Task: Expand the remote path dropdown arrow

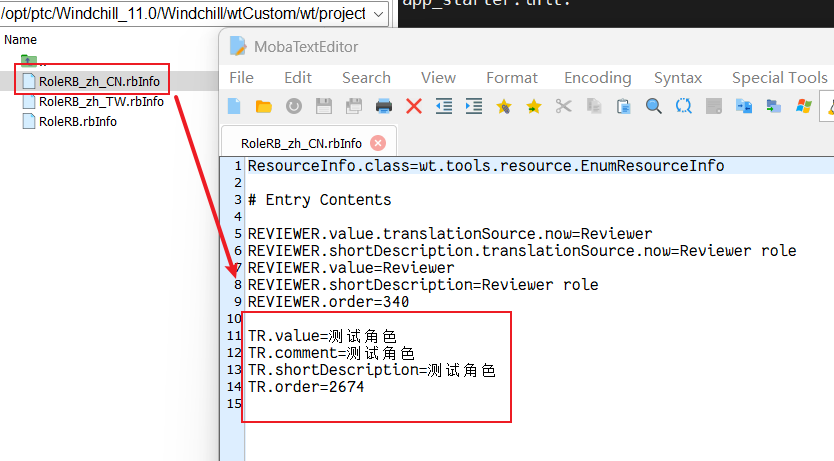Action: pos(379,14)
